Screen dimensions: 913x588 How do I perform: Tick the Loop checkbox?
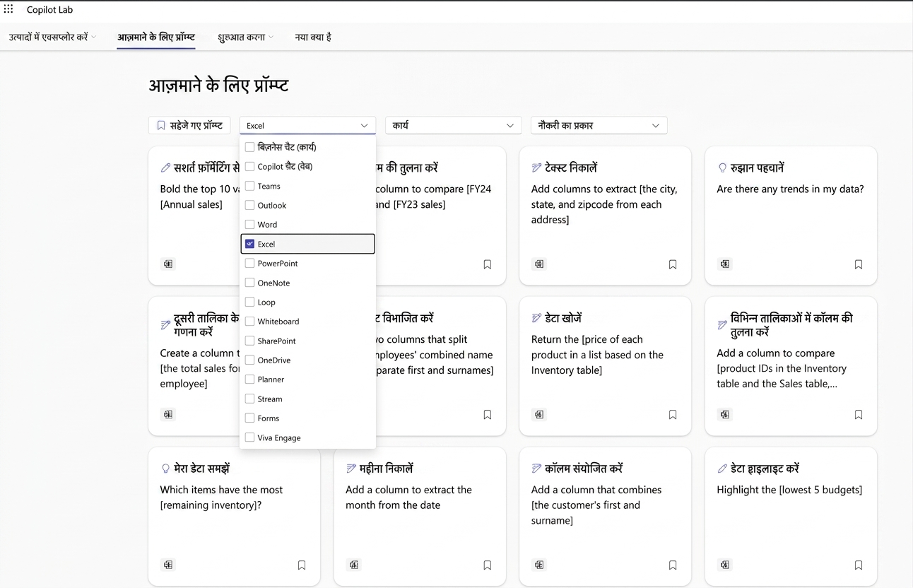click(249, 302)
